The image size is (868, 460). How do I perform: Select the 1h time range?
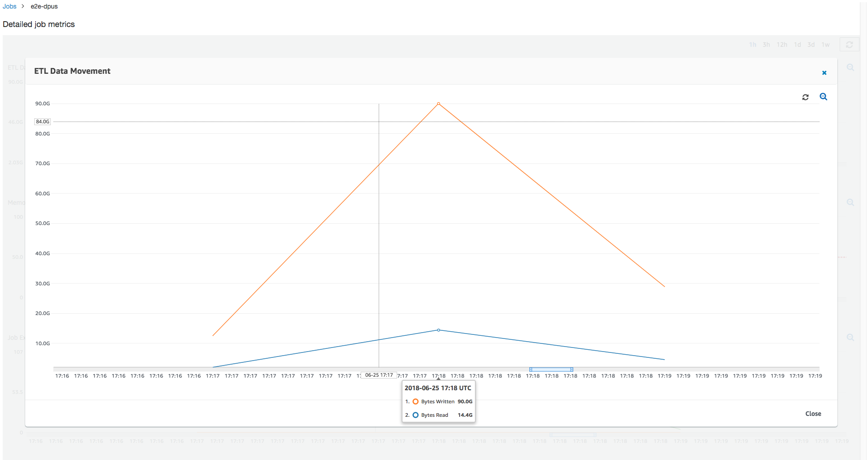tap(752, 45)
